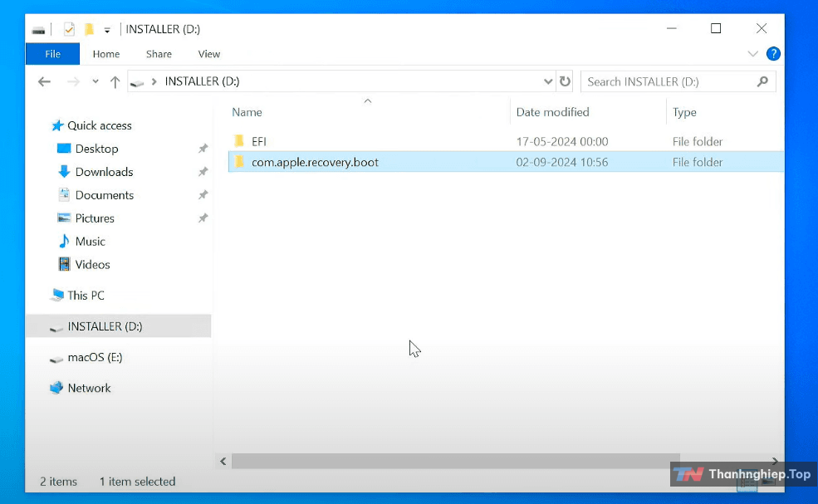Select the com.apple.recovery.boot folder
The image size is (818, 504).
(x=315, y=162)
